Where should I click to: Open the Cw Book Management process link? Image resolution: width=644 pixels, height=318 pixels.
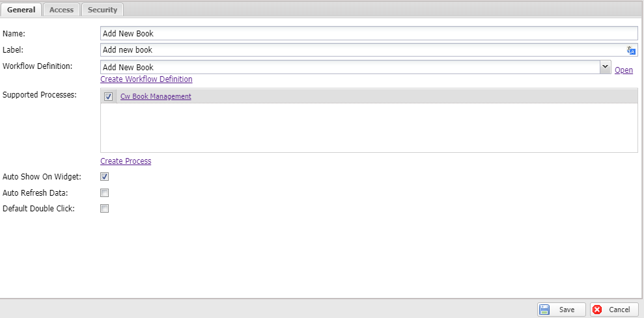click(156, 96)
